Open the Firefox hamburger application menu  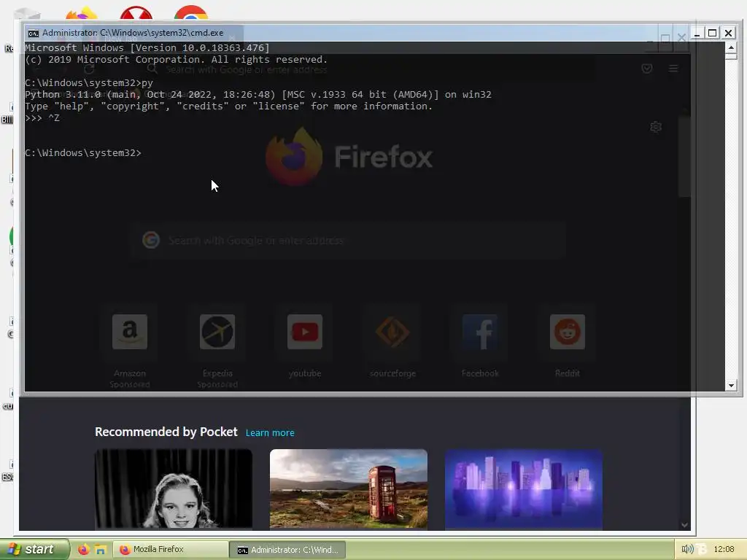pyautogui.click(x=673, y=69)
